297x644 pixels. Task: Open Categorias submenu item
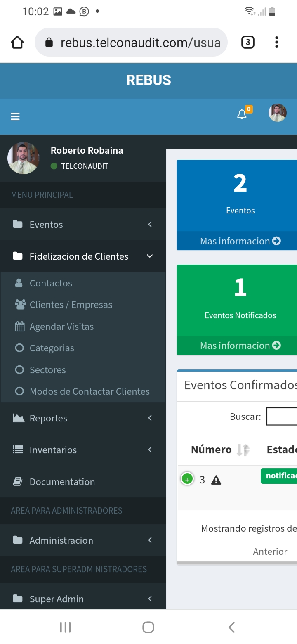click(83, 348)
